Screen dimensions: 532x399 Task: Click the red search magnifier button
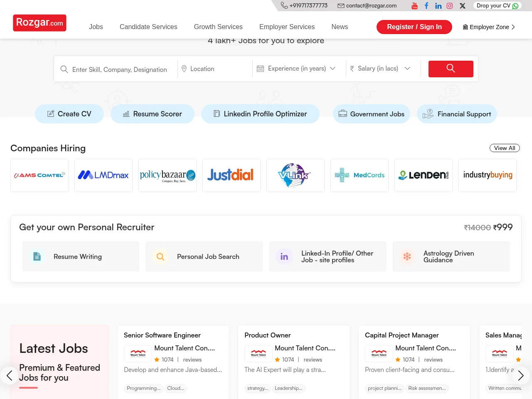tap(451, 69)
